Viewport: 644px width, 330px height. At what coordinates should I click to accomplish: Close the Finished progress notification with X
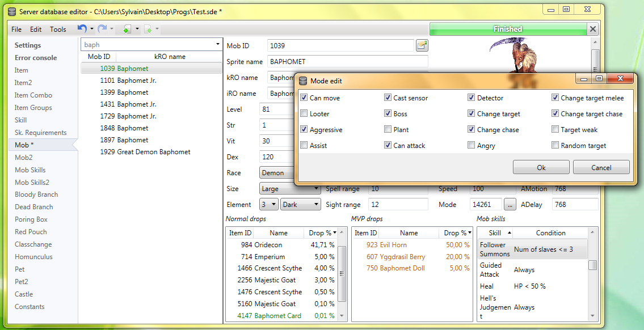pyautogui.click(x=593, y=29)
